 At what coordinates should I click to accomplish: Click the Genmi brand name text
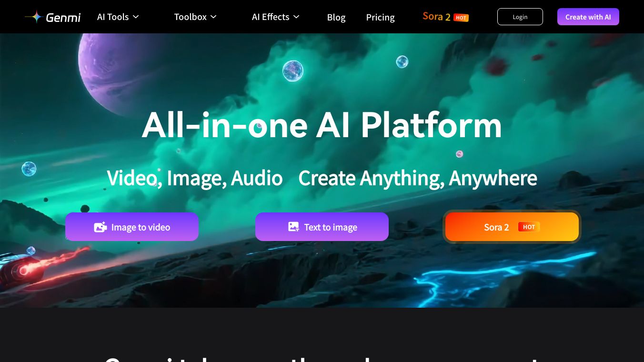[x=63, y=18]
